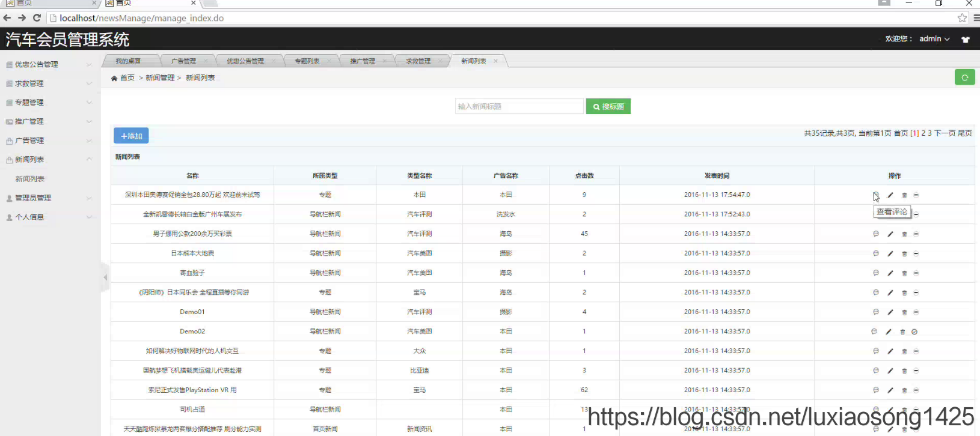This screenshot has width=980, height=436.
Task: Go to page 3 in pagination
Action: pos(929,133)
